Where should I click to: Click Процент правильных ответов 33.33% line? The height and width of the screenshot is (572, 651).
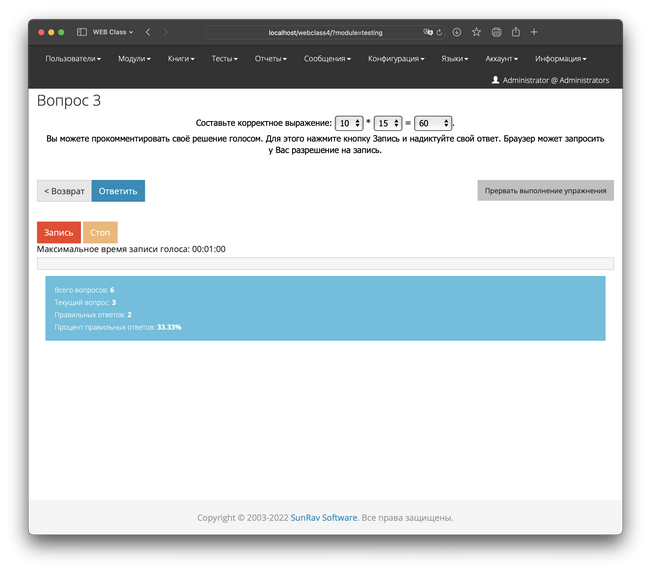pyautogui.click(x=118, y=327)
